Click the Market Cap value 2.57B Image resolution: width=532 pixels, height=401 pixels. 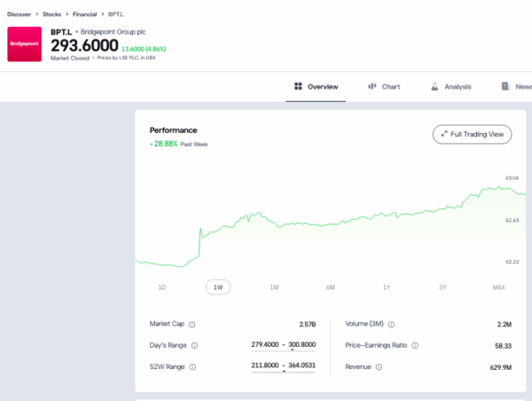click(308, 325)
